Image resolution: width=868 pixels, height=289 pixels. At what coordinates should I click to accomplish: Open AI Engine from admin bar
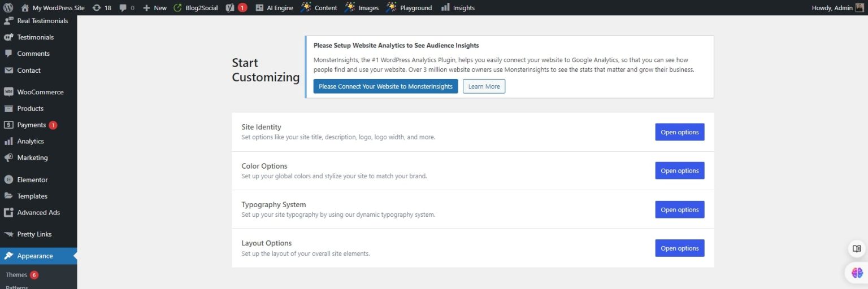pos(274,8)
